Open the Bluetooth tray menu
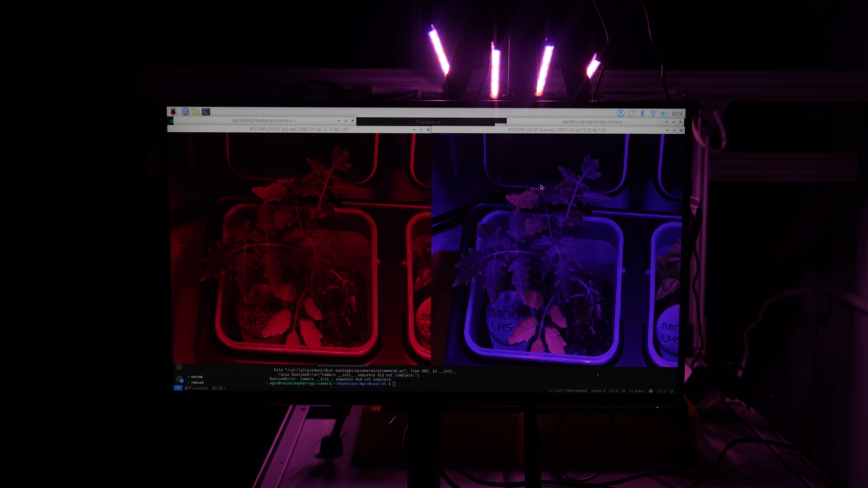Screen dimensions: 868x488 pos(642,113)
